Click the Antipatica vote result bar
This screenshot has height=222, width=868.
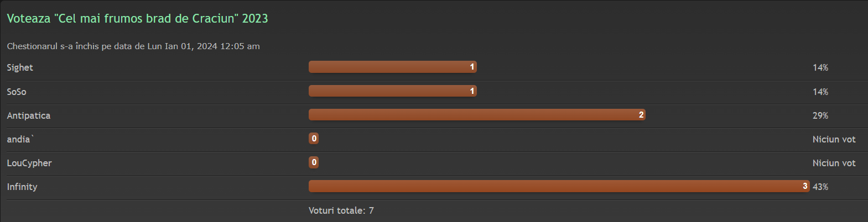point(476,115)
